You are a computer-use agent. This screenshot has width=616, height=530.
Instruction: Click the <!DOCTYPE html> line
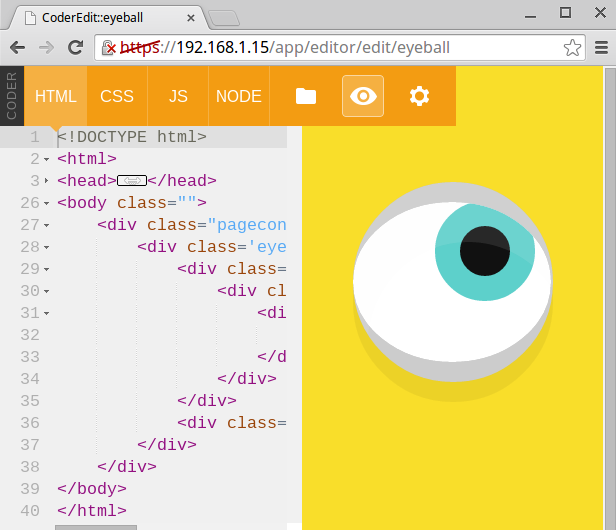[132, 137]
